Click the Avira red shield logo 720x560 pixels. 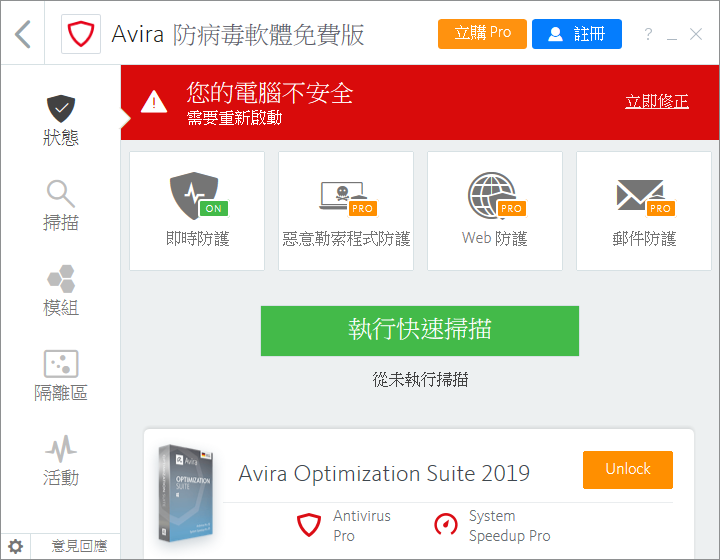81,34
